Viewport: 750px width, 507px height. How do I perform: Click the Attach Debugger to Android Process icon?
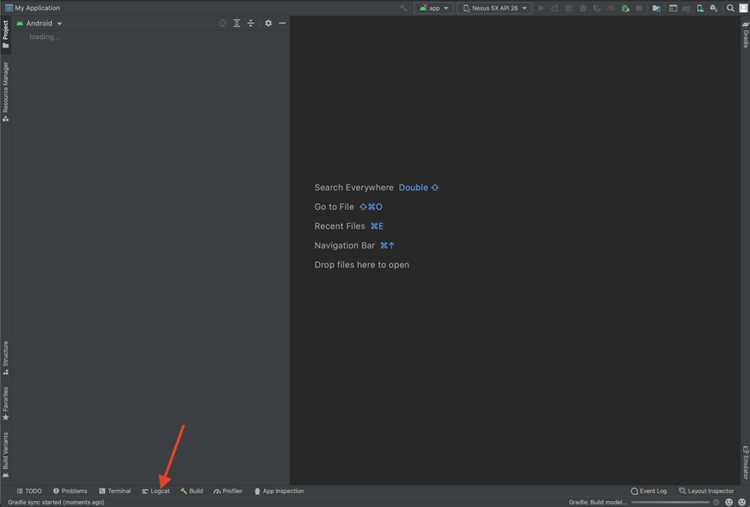(x=625, y=8)
